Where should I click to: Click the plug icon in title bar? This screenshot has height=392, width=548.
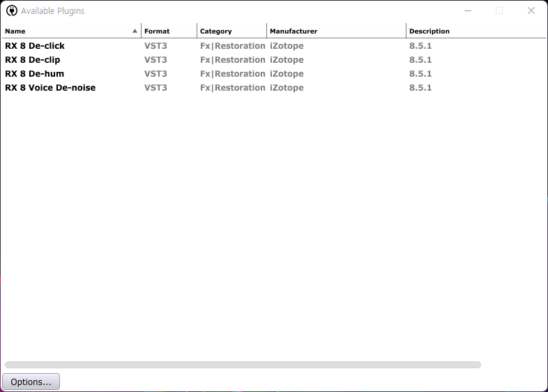coord(12,11)
